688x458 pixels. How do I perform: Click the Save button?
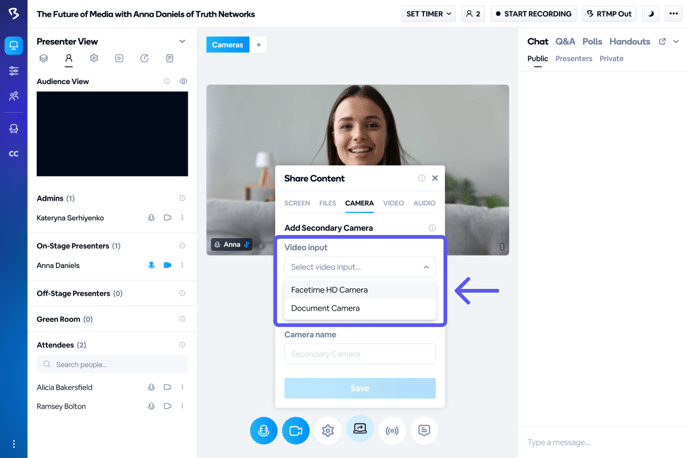(360, 388)
